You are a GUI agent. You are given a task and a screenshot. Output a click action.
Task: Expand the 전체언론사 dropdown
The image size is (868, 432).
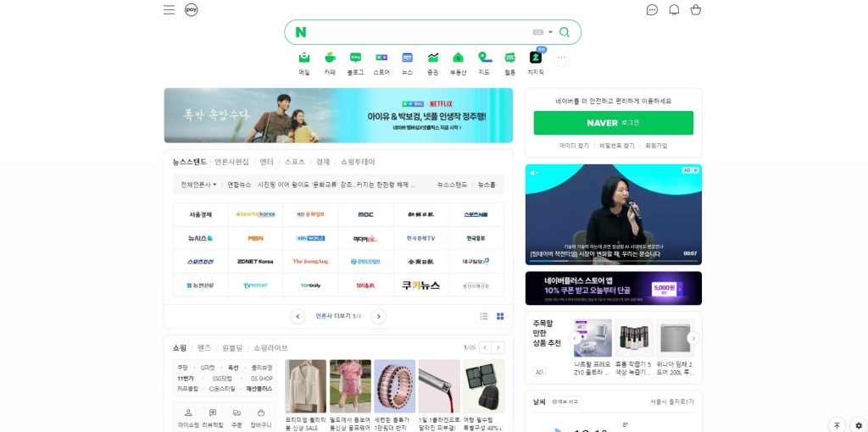click(198, 184)
